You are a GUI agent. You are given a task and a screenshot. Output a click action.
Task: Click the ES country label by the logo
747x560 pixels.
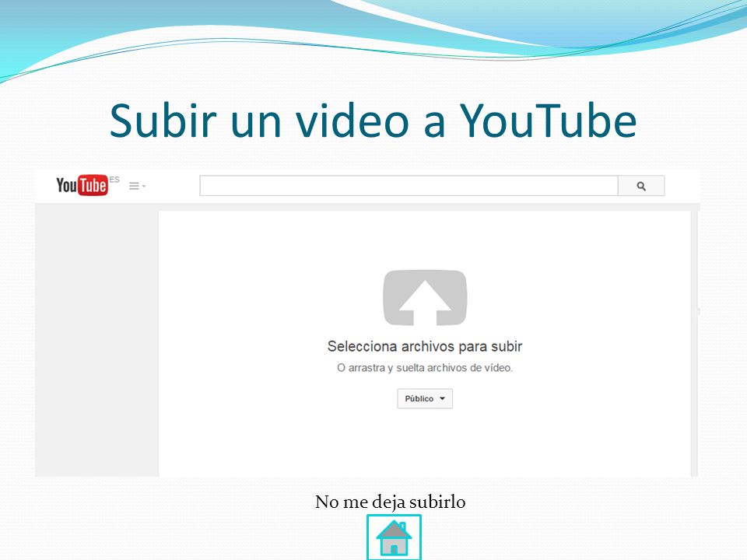tap(114, 180)
